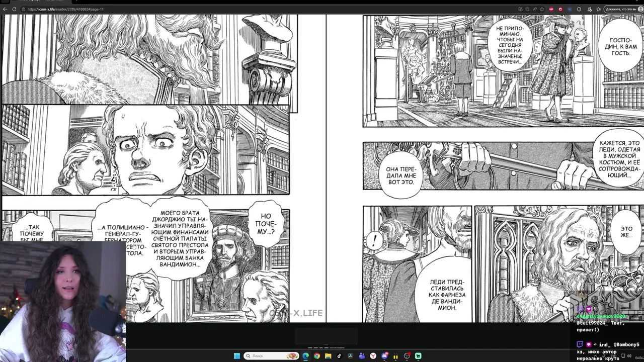Viewport: 644px width, 362px height.
Task: Open File Explorer from taskbar
Action: click(x=328, y=356)
